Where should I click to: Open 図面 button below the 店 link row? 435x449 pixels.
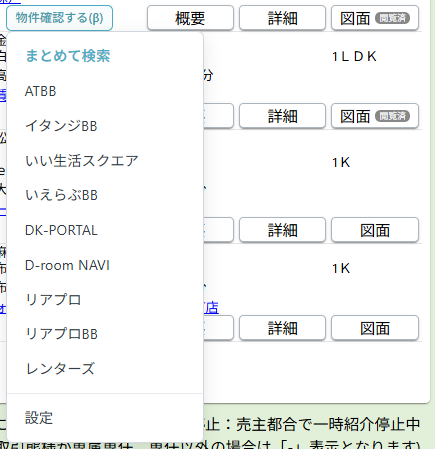375,328
